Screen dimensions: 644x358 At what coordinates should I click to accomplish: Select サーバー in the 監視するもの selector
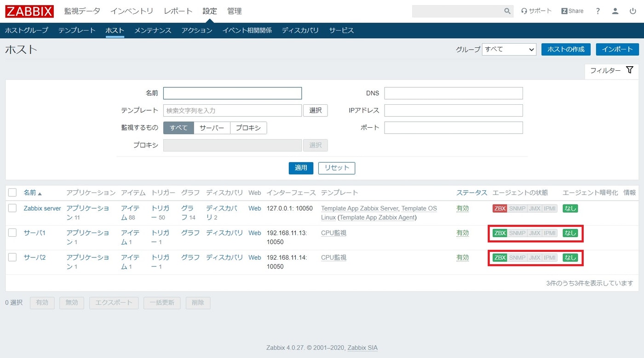212,128
